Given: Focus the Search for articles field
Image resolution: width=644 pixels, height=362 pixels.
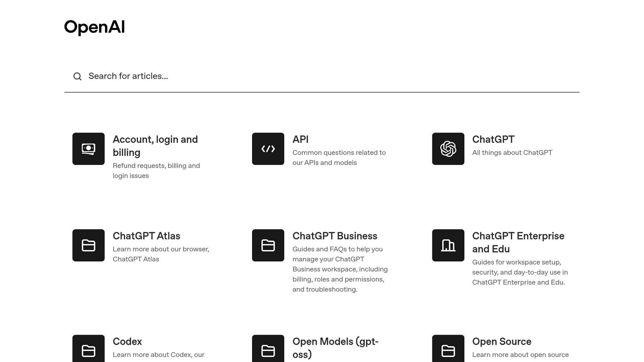Looking at the screenshot, I should click(x=314, y=76).
